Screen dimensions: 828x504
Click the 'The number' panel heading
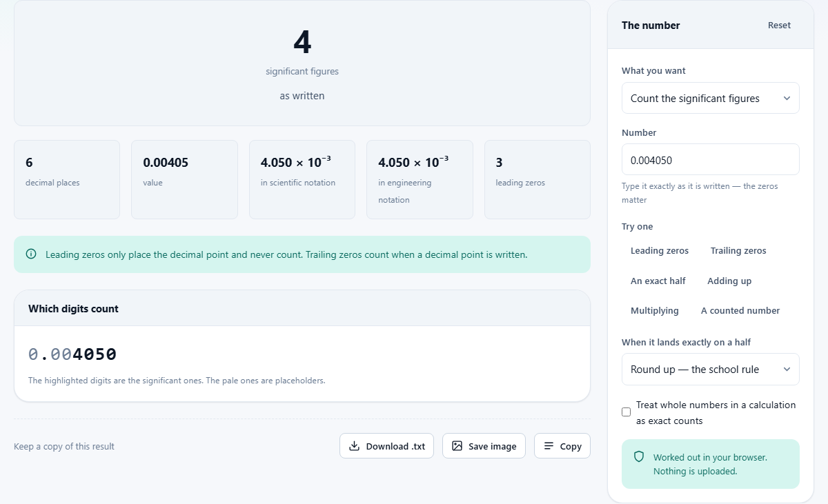click(x=651, y=26)
